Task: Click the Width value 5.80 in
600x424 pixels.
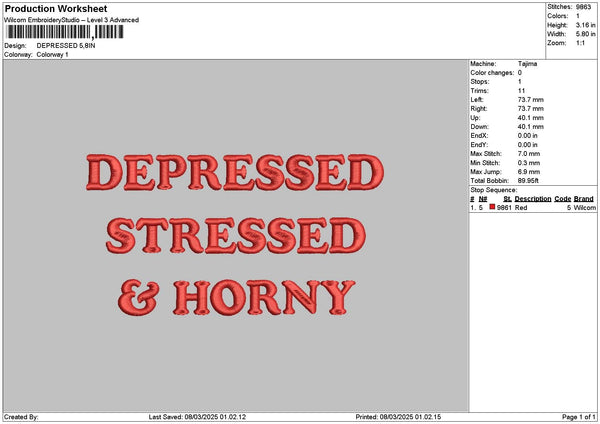Action: (585, 34)
